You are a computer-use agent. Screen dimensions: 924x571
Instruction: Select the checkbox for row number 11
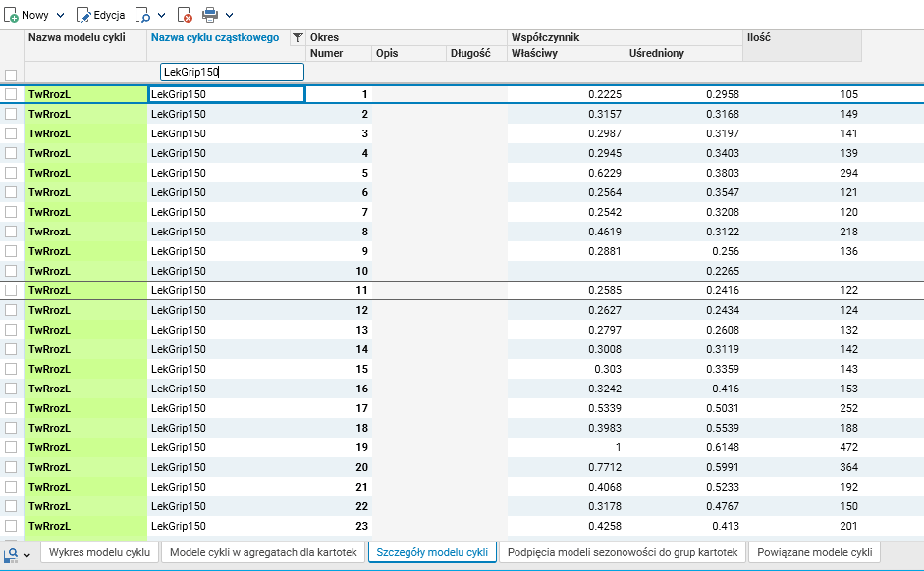11,290
